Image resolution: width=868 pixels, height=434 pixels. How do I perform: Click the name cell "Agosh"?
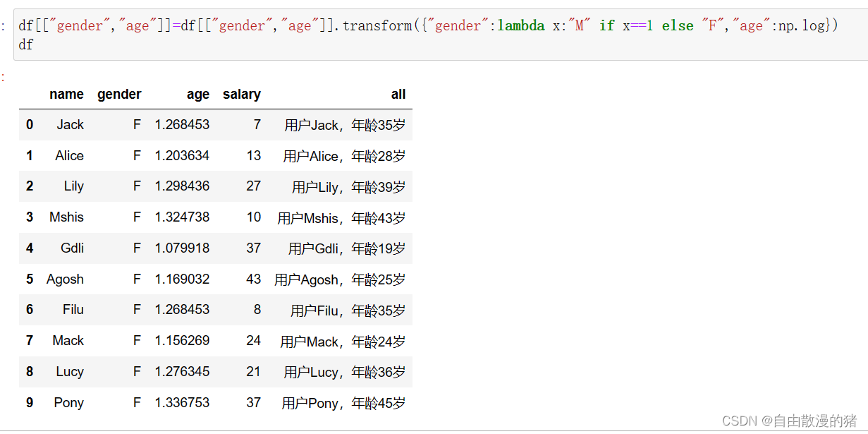click(x=66, y=279)
